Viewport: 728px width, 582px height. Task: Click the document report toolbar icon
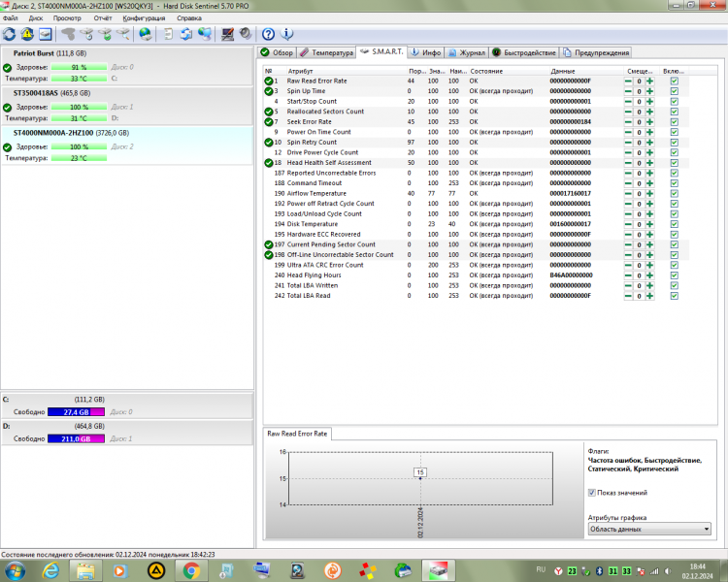168,34
